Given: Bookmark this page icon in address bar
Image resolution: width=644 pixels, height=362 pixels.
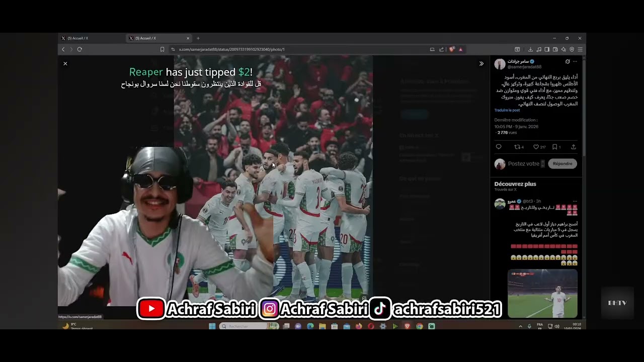Looking at the screenshot, I should [162, 49].
